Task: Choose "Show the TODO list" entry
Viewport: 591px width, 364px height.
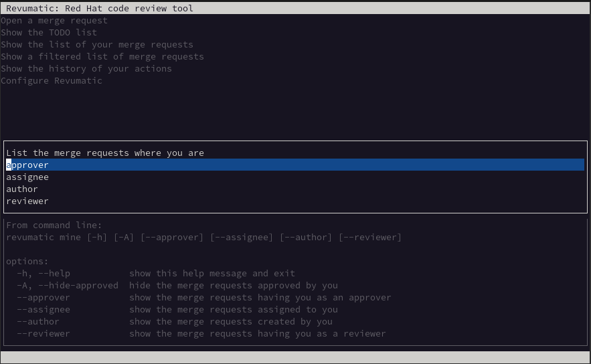Action: [49, 33]
